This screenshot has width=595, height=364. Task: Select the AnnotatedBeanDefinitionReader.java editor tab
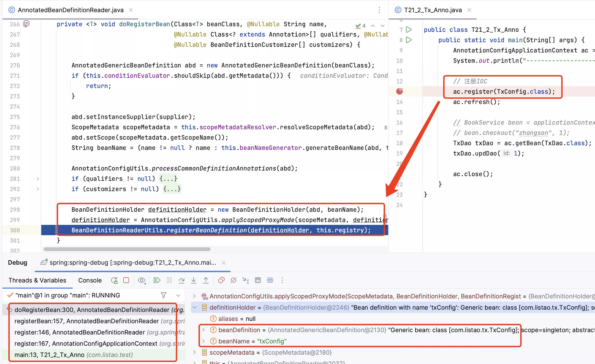point(71,10)
